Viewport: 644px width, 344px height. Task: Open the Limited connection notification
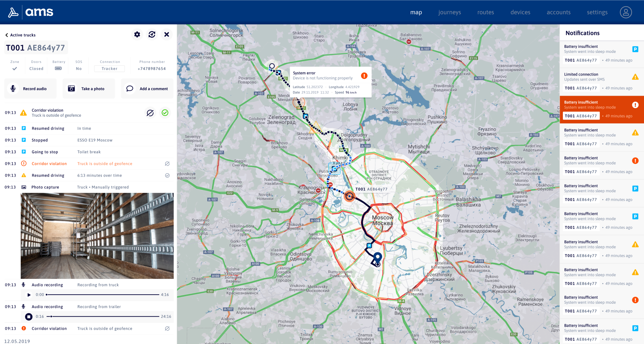(x=602, y=82)
